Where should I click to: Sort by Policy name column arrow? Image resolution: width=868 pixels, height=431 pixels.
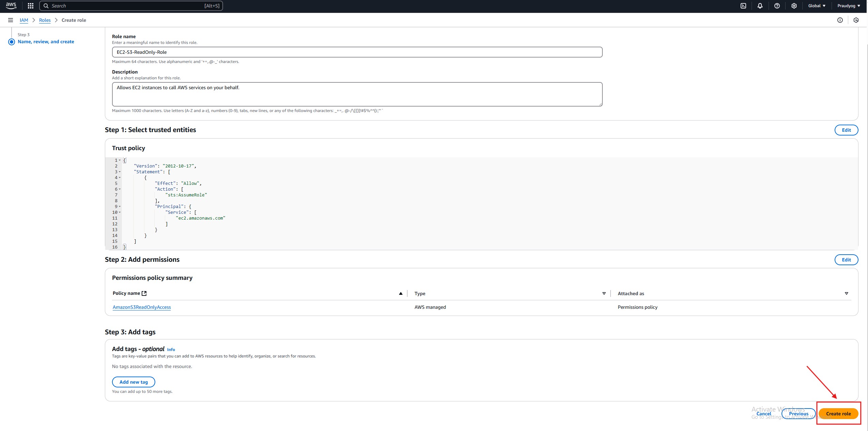(400, 293)
